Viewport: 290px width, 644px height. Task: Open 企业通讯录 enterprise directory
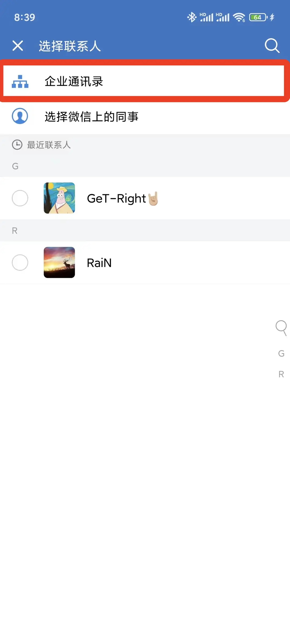pyautogui.click(x=74, y=81)
